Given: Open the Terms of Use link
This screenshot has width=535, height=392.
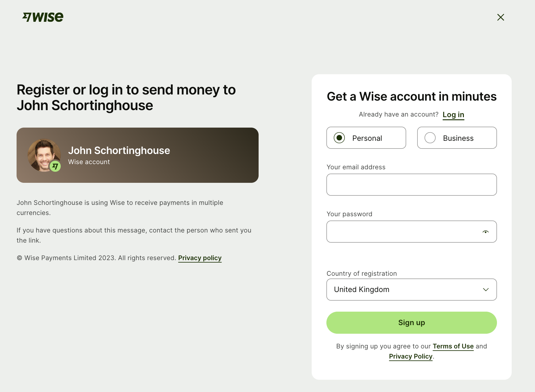Looking at the screenshot, I should click(x=453, y=346).
